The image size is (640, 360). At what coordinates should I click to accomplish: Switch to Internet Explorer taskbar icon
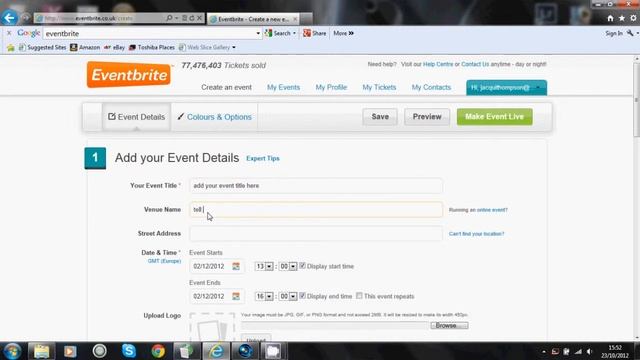click(216, 351)
